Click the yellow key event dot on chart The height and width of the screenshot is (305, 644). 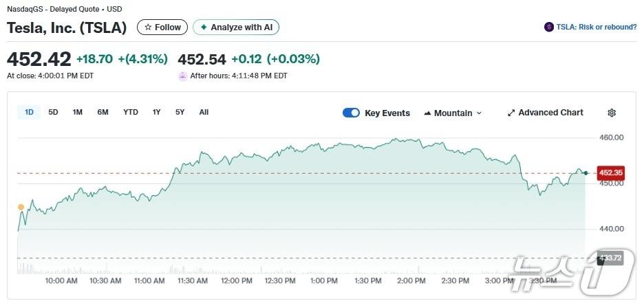21,207
